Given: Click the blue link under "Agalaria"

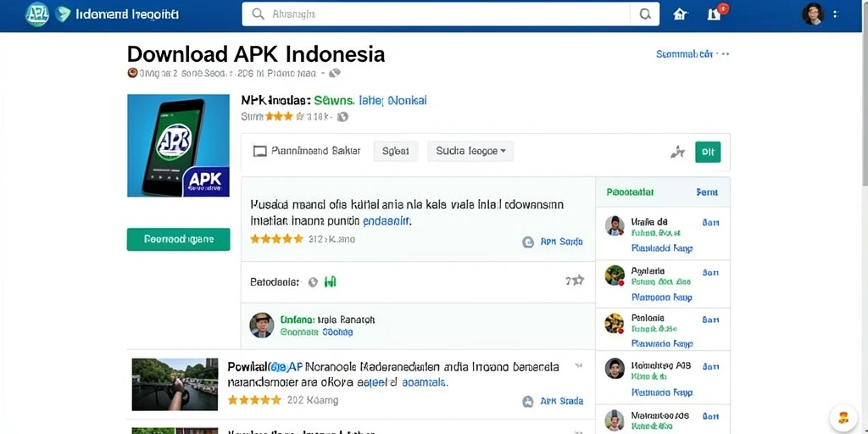Looking at the screenshot, I should click(x=662, y=298).
